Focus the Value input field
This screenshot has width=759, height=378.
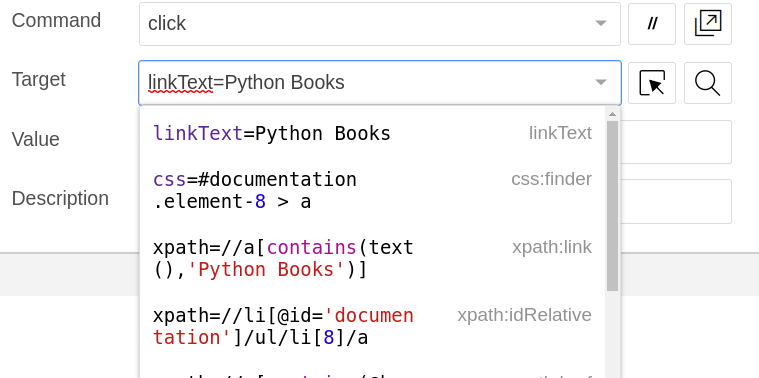[676, 142]
